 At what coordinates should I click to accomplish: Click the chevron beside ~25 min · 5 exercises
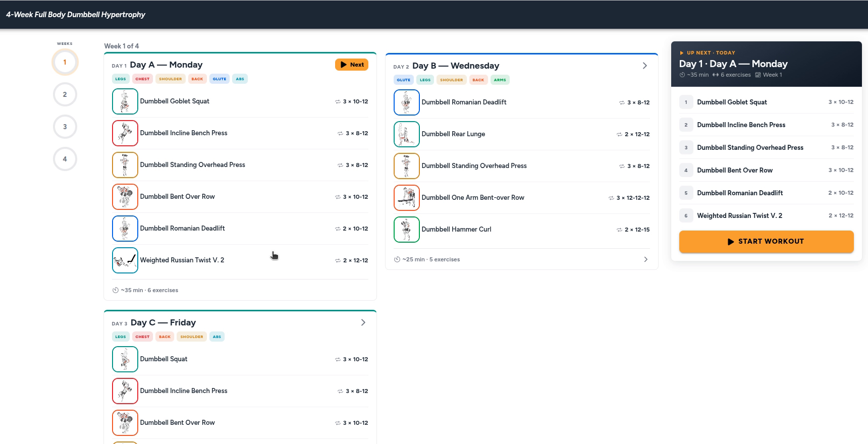coord(645,259)
